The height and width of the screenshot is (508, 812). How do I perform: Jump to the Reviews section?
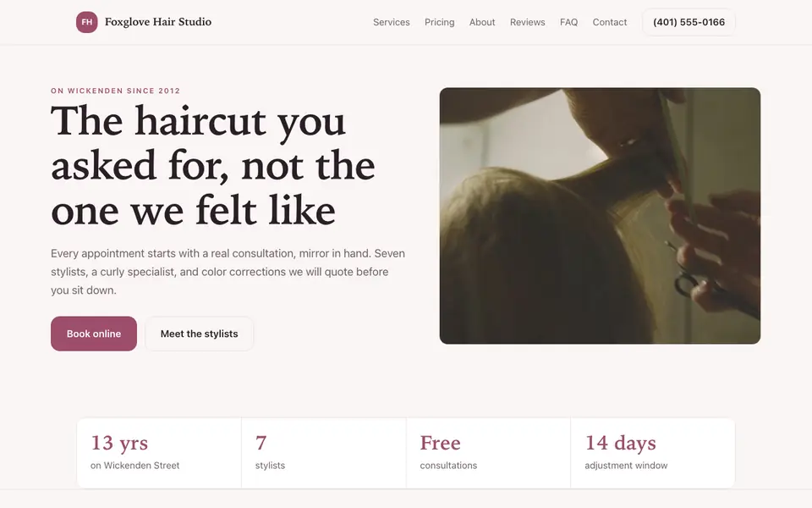527,22
